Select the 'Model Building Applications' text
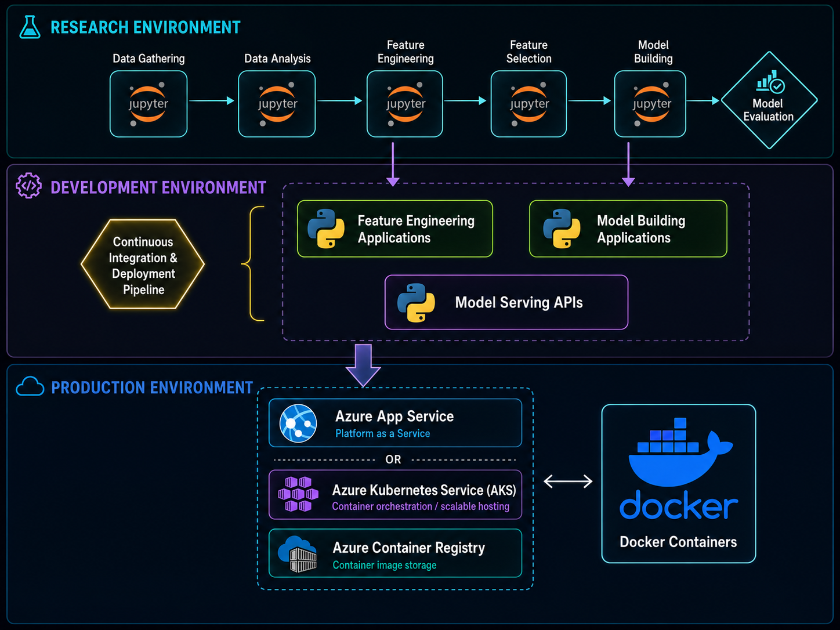 [641, 229]
